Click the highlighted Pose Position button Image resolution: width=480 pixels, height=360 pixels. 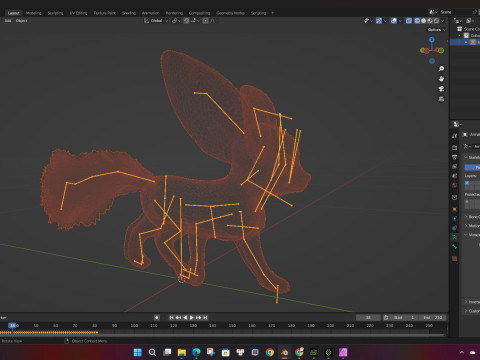point(472,167)
